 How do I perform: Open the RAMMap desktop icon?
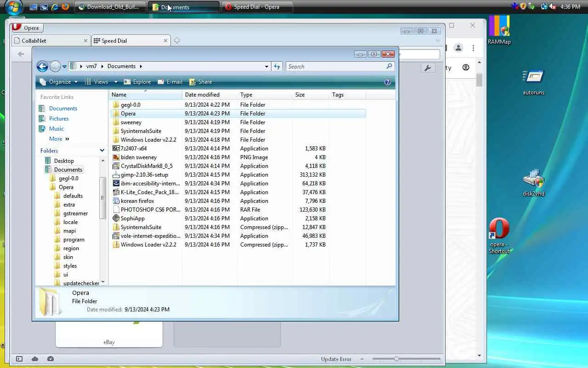499,30
